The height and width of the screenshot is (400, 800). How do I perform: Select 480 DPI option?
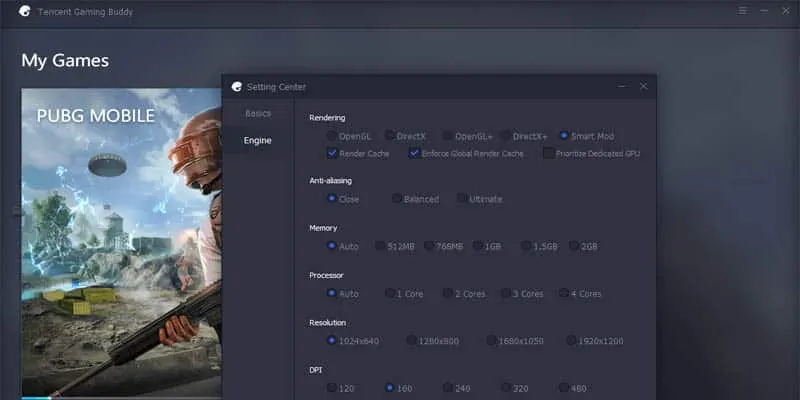(563, 388)
